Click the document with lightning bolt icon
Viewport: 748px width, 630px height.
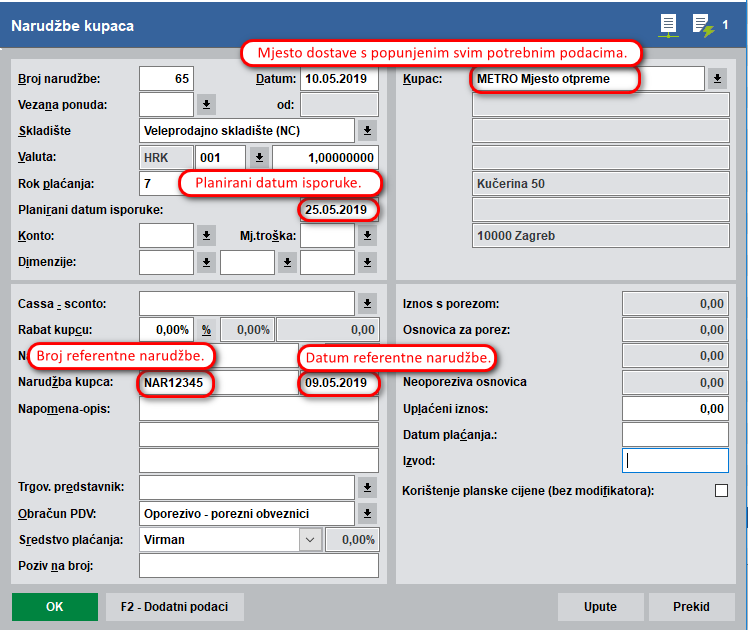[x=703, y=25]
